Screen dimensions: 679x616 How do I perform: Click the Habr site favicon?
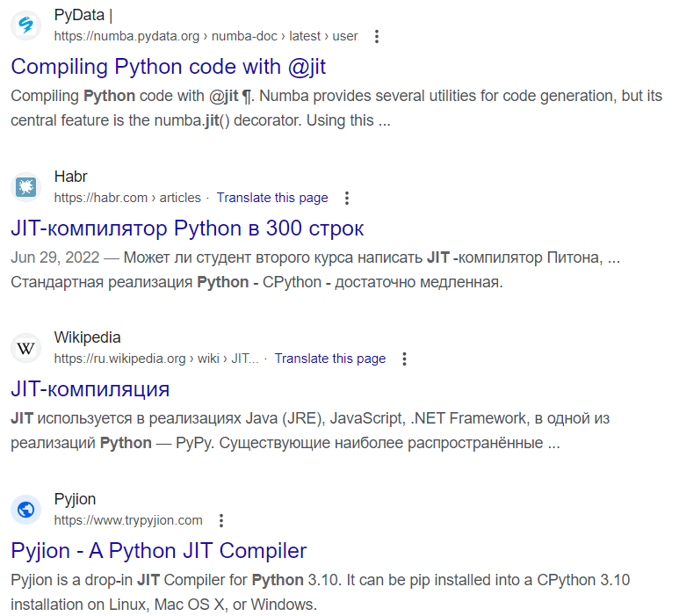coord(26,187)
